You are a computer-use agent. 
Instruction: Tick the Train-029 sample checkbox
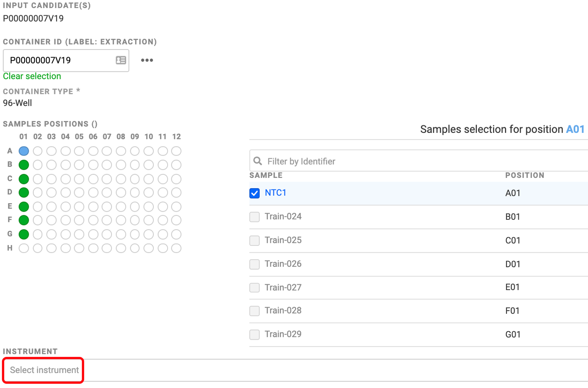pyautogui.click(x=254, y=335)
